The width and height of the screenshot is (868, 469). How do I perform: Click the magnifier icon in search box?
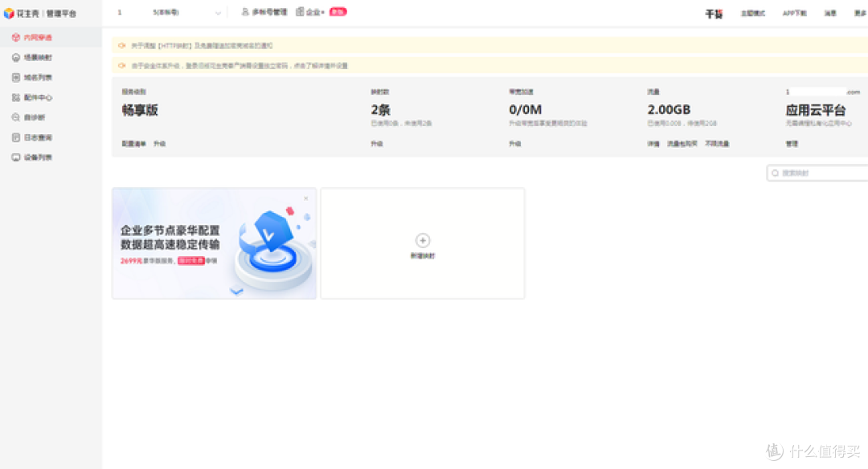[775, 173]
